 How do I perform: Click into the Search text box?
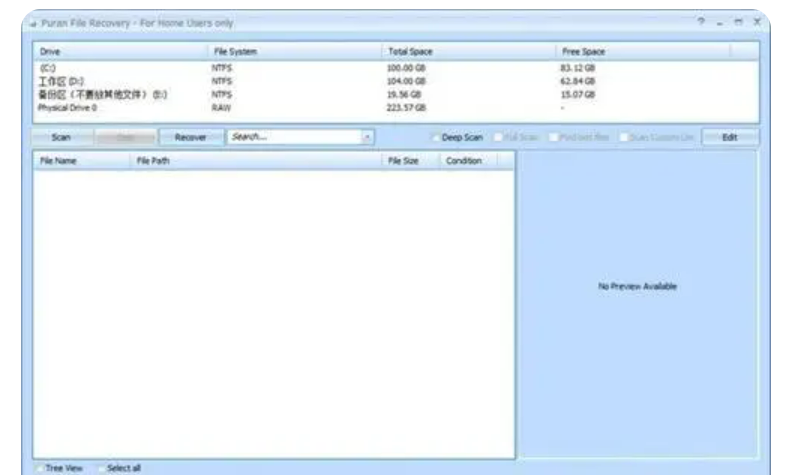click(x=290, y=136)
